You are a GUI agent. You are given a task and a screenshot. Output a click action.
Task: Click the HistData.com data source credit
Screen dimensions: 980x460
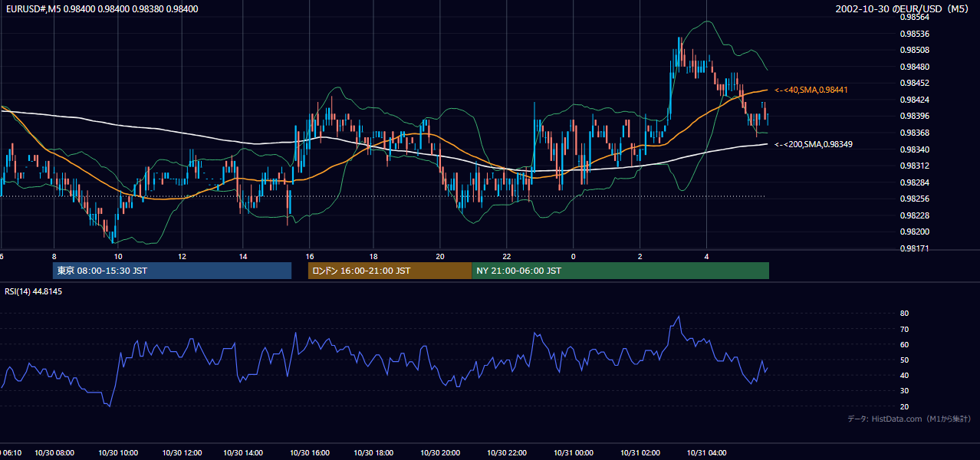[x=909, y=419]
